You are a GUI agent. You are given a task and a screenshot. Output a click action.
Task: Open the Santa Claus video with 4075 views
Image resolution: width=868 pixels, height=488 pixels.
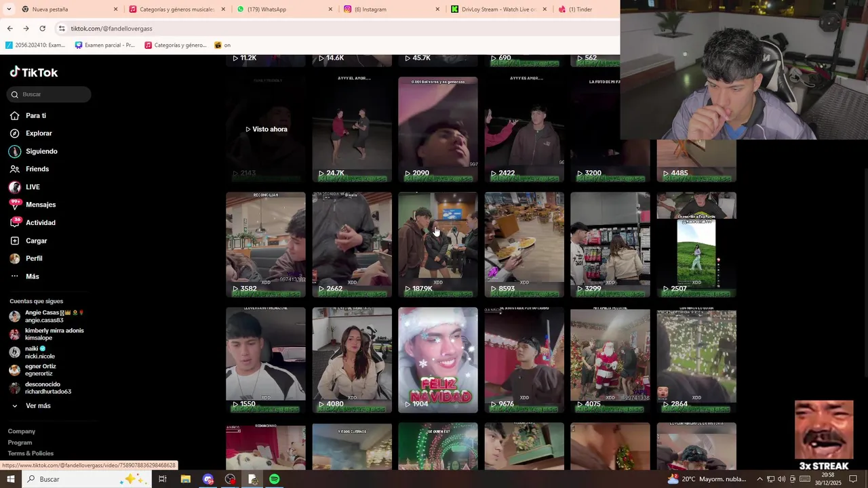coord(610,360)
